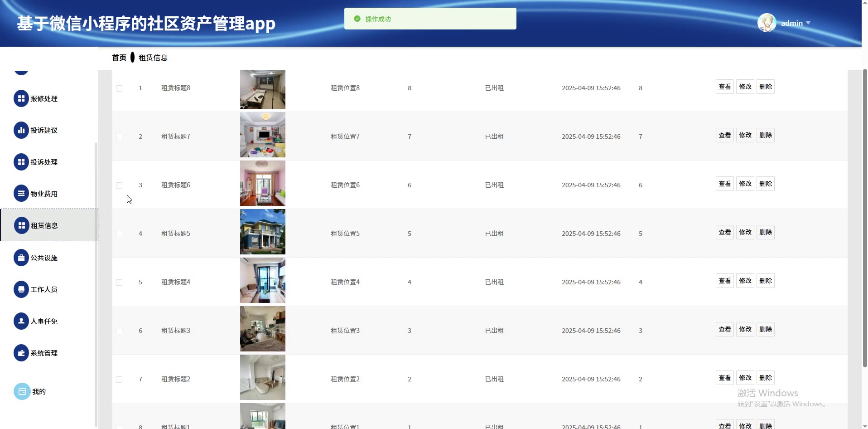868x429 pixels.
Task: Edit row 租赁标题6 using 修改
Action: coord(745,184)
